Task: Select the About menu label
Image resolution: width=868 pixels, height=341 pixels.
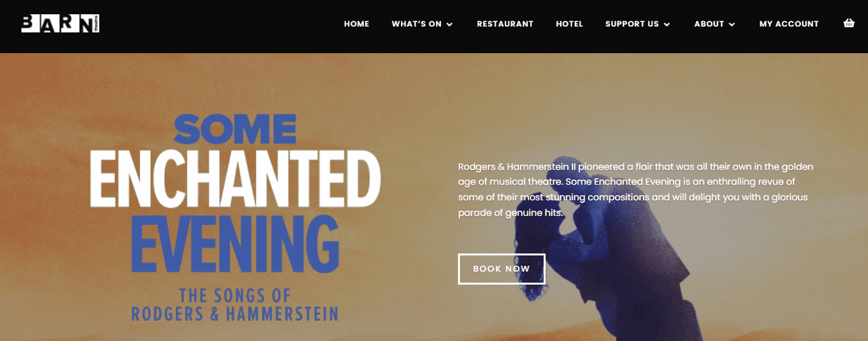Action: pyautogui.click(x=709, y=24)
